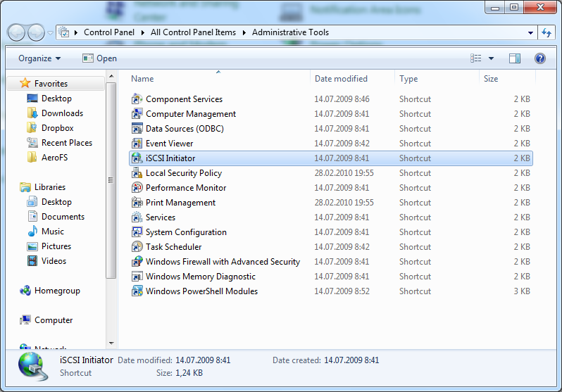Click the change view icon

475,58
